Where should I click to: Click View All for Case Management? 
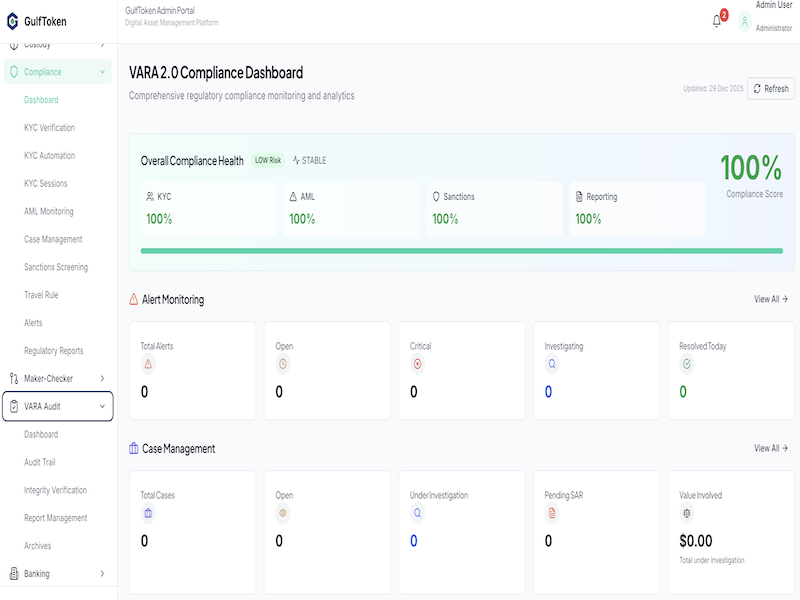tap(770, 448)
